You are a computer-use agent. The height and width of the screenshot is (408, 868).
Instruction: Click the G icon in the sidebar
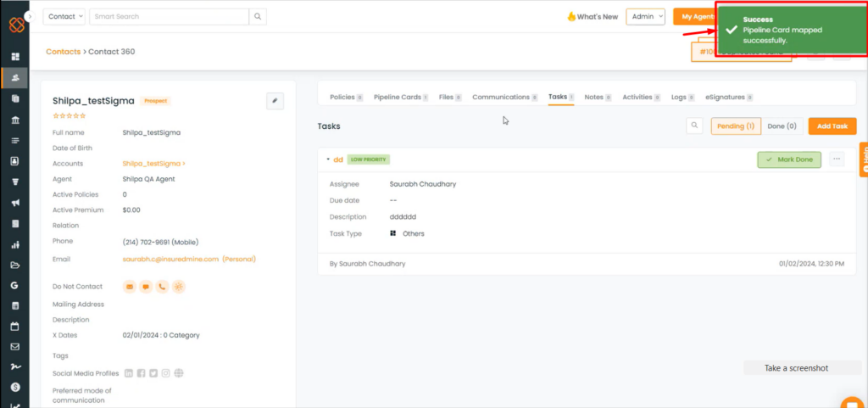click(15, 286)
